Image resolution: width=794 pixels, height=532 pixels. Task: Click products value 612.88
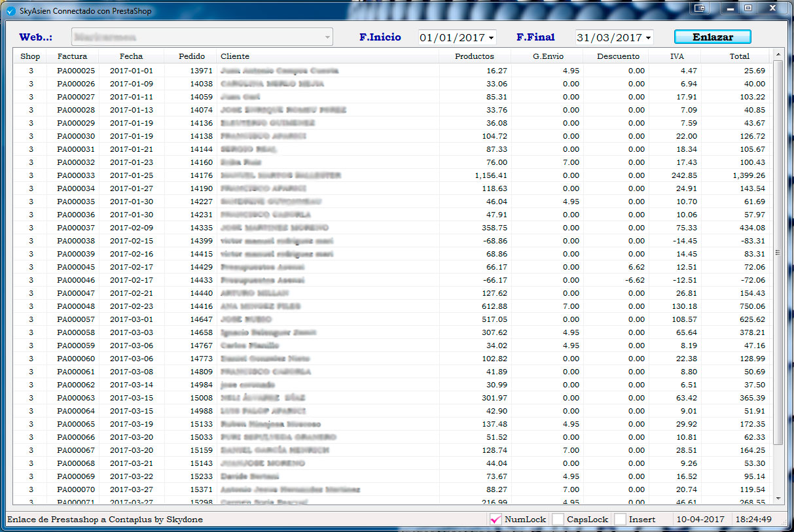494,306
